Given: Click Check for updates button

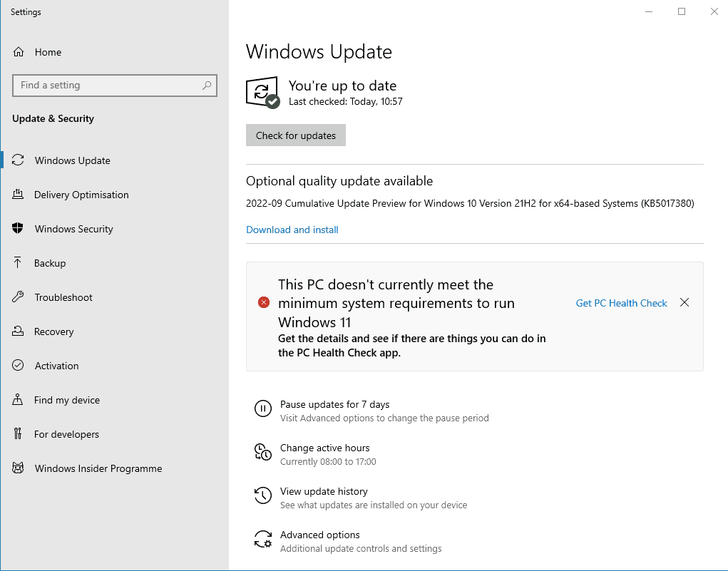Looking at the screenshot, I should (x=296, y=135).
